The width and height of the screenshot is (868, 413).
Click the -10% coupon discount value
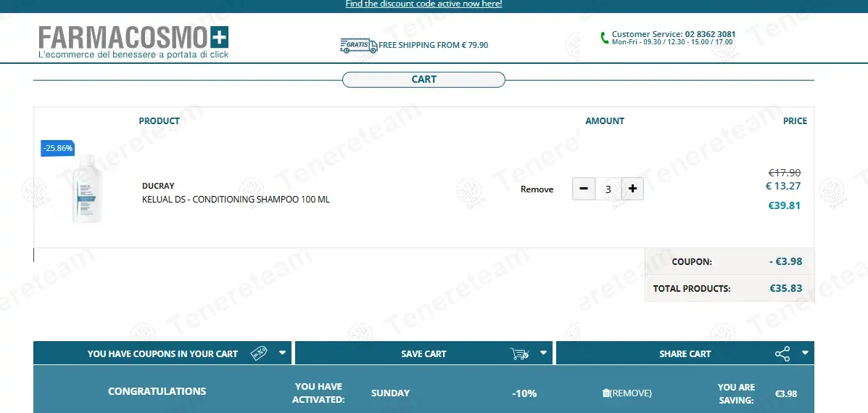point(524,393)
